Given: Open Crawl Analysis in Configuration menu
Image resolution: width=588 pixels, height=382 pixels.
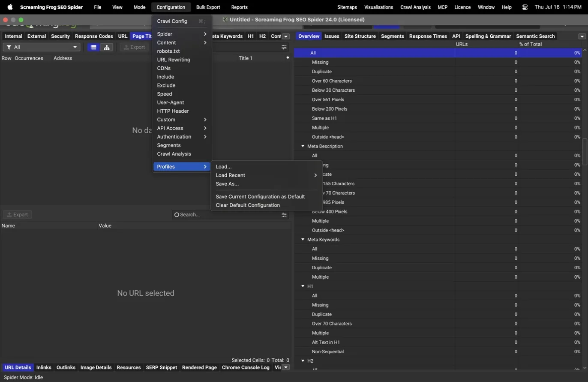Looking at the screenshot, I should tap(182, 154).
